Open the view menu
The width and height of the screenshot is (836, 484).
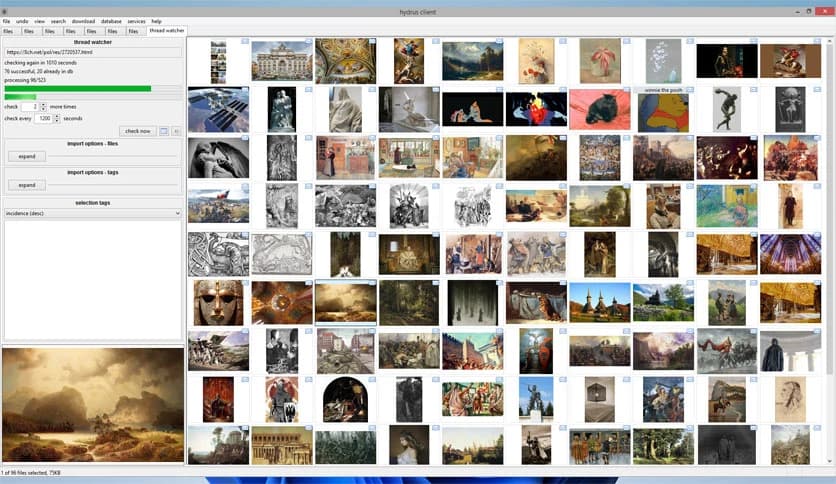click(39, 21)
